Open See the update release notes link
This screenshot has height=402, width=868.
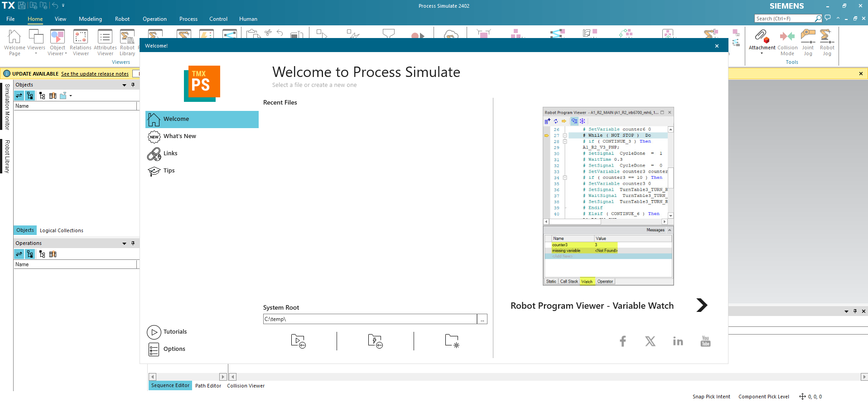tap(95, 74)
